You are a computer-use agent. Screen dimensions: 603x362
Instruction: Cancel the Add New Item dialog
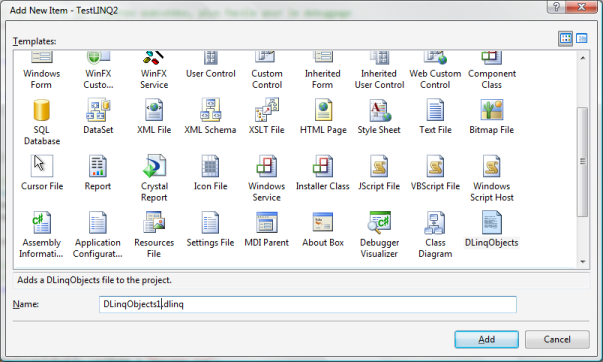(557, 339)
